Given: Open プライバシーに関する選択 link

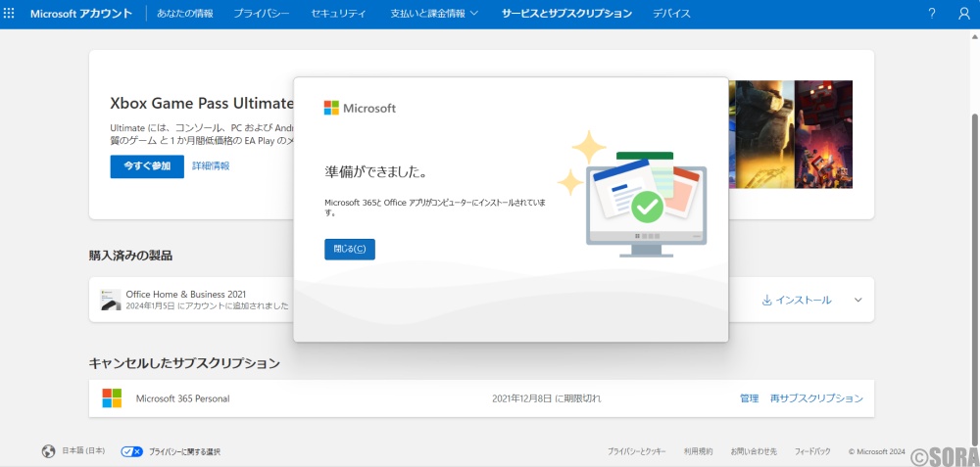Looking at the screenshot, I should (x=184, y=451).
